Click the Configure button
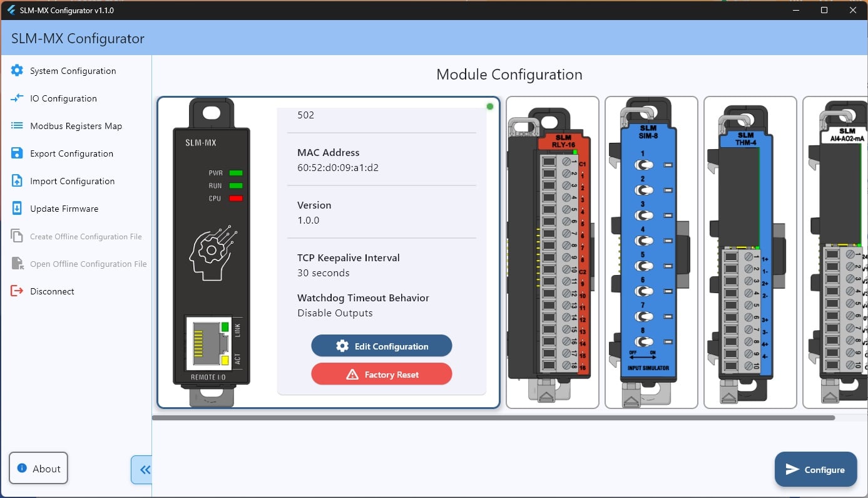The width and height of the screenshot is (868, 498). (x=815, y=469)
